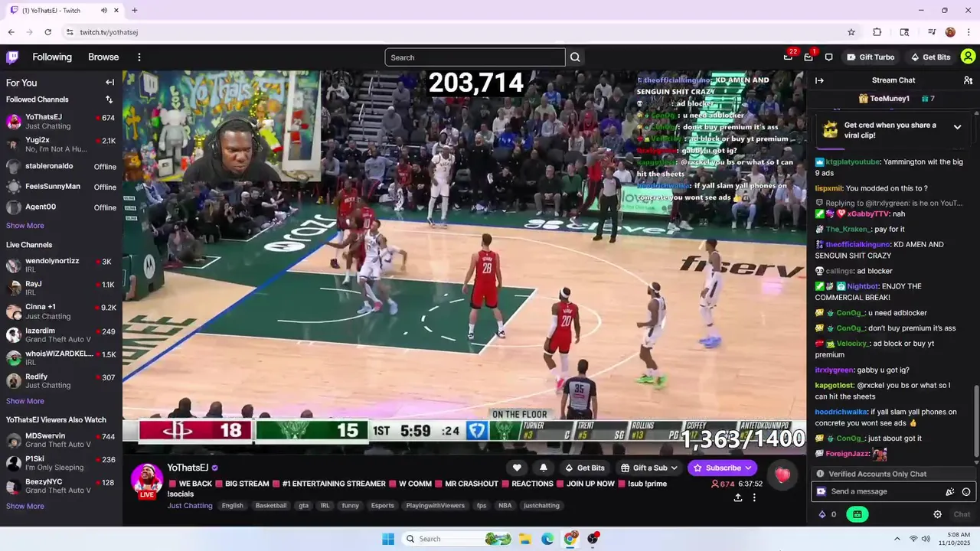Screen dimensions: 980x551
Task: Open the stream options three-dot menu
Action: click(754, 497)
